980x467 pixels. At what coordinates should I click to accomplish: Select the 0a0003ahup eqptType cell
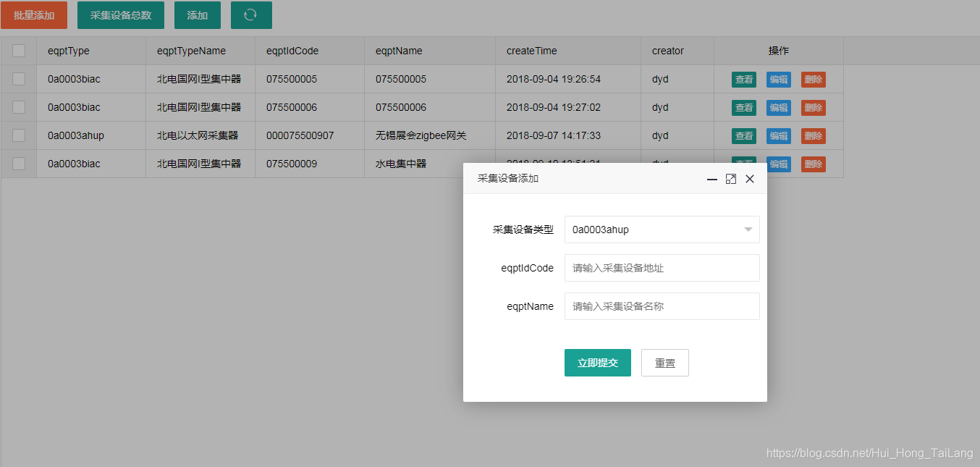pos(91,135)
